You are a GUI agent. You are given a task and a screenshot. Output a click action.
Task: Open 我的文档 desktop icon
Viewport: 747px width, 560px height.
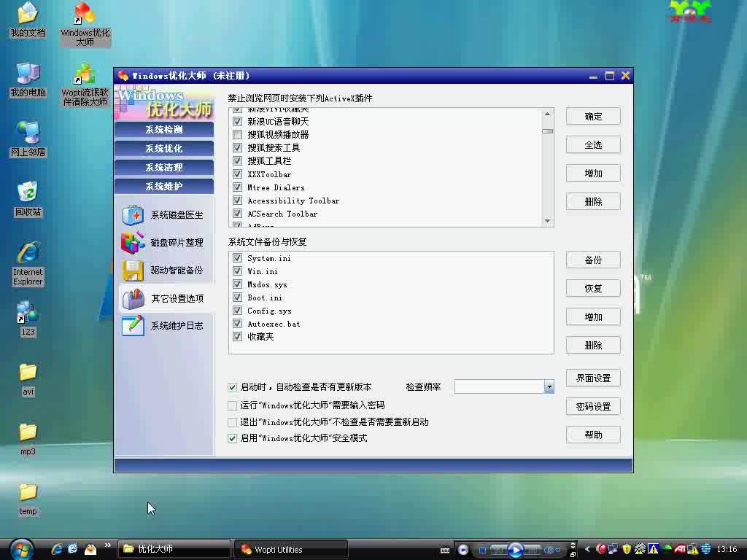(x=28, y=20)
